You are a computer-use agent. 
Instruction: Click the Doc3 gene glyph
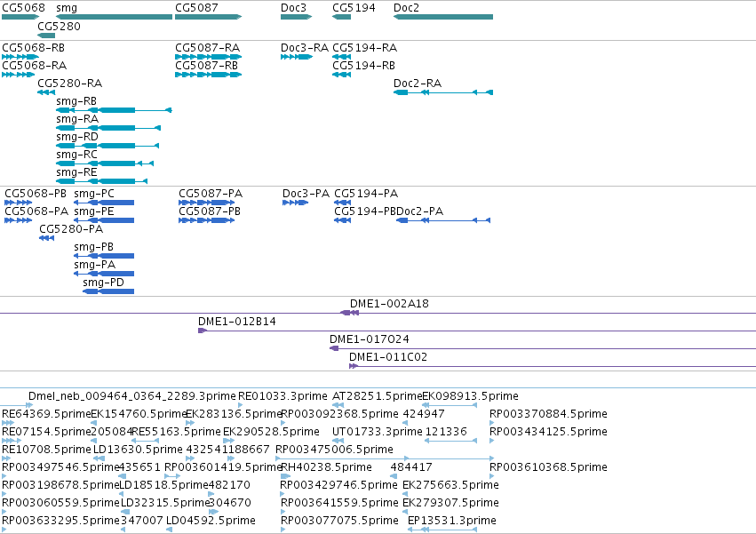(296, 17)
